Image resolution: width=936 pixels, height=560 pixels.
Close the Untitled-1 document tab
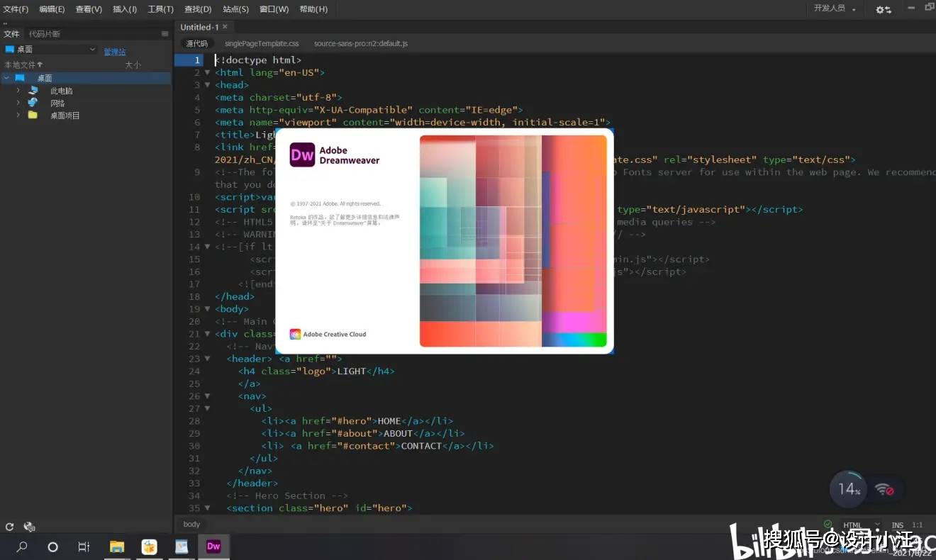pyautogui.click(x=225, y=27)
